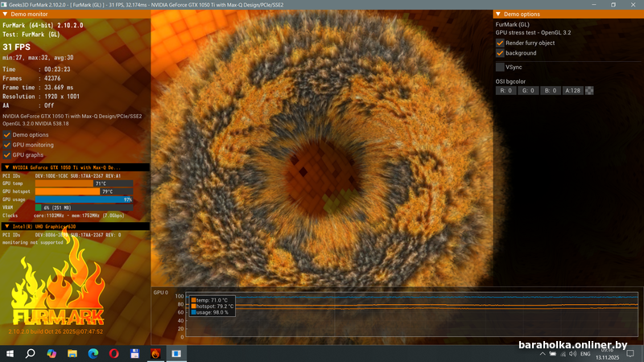Image resolution: width=644 pixels, height=362 pixels.
Task: Uncheck the background checkbox
Action: (500, 53)
